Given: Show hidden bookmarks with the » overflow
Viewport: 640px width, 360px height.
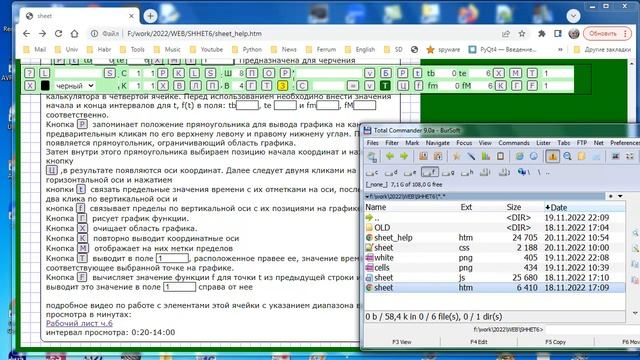Looking at the screenshot, I should click(560, 49).
